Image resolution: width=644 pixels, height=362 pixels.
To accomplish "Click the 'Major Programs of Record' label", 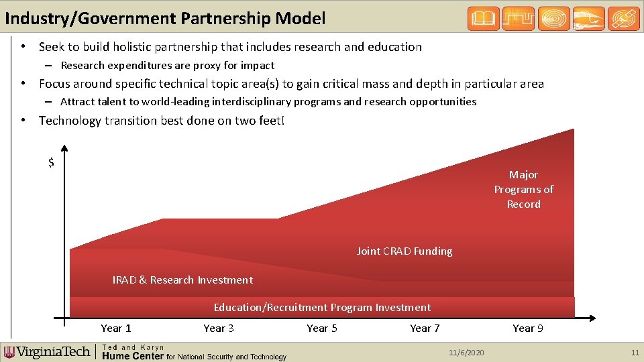I will tap(524, 189).
